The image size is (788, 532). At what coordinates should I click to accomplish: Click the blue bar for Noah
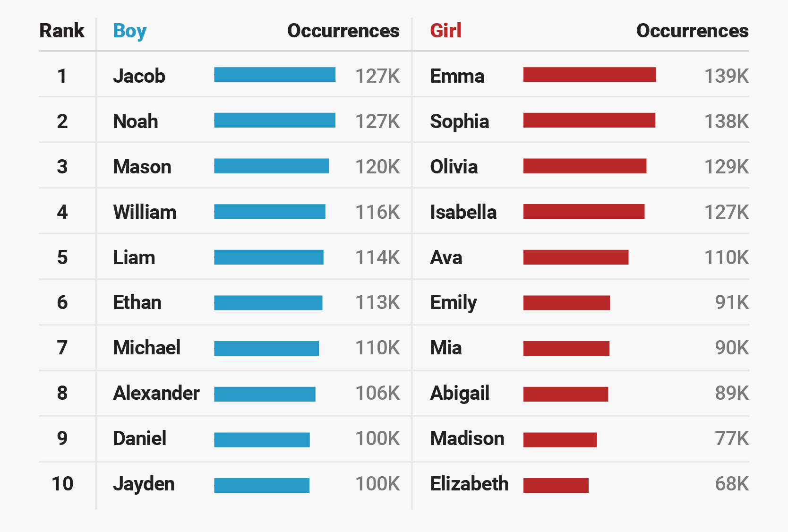point(274,120)
